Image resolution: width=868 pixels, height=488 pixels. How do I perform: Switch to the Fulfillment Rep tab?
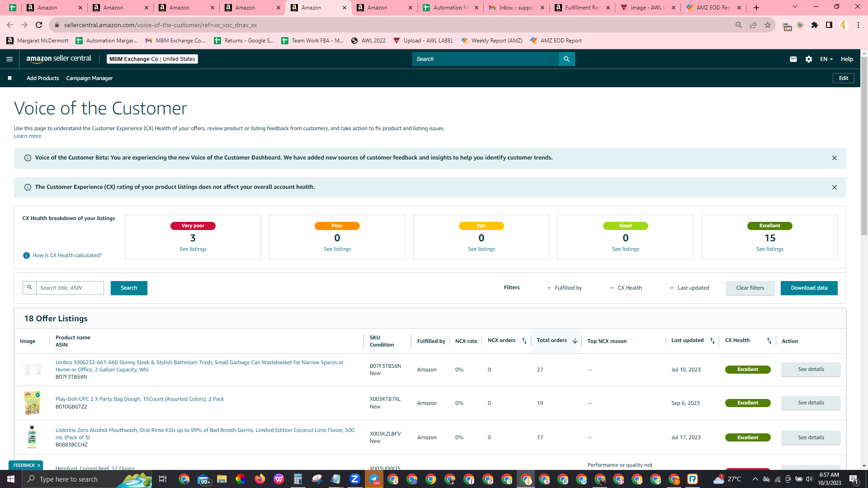582,8
